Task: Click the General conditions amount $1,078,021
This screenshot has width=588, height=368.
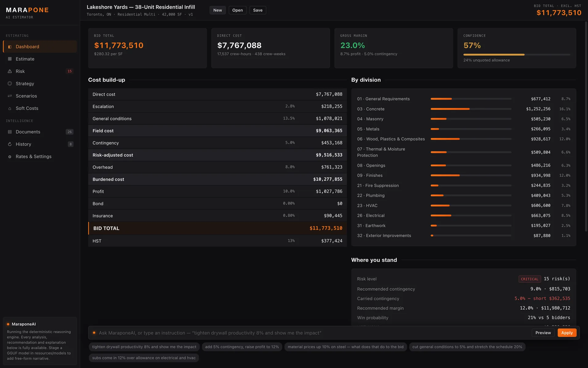Action: [x=329, y=118]
